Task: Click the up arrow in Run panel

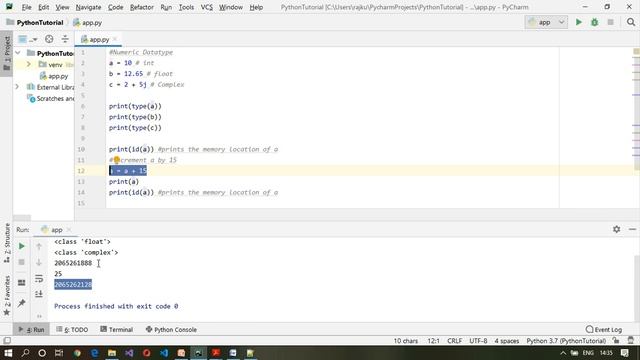Action: click(39, 246)
